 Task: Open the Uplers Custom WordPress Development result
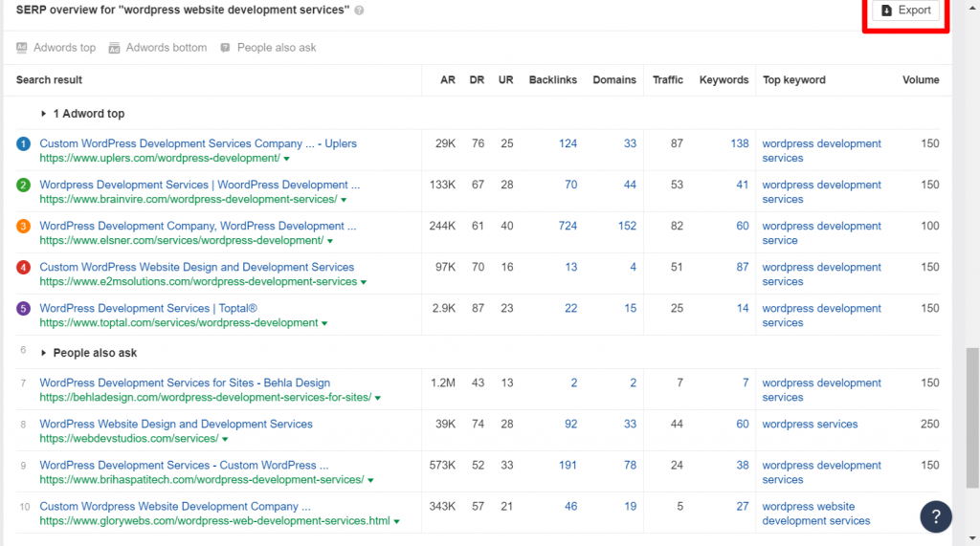198,143
